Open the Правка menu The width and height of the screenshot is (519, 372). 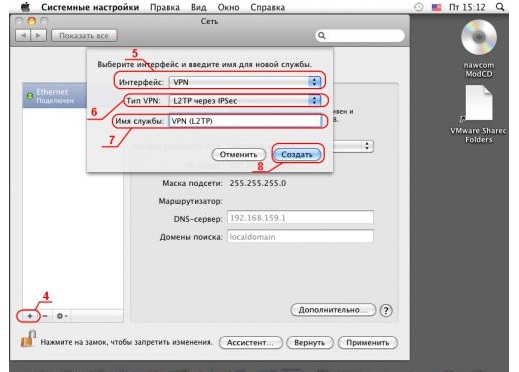pyautogui.click(x=165, y=7)
